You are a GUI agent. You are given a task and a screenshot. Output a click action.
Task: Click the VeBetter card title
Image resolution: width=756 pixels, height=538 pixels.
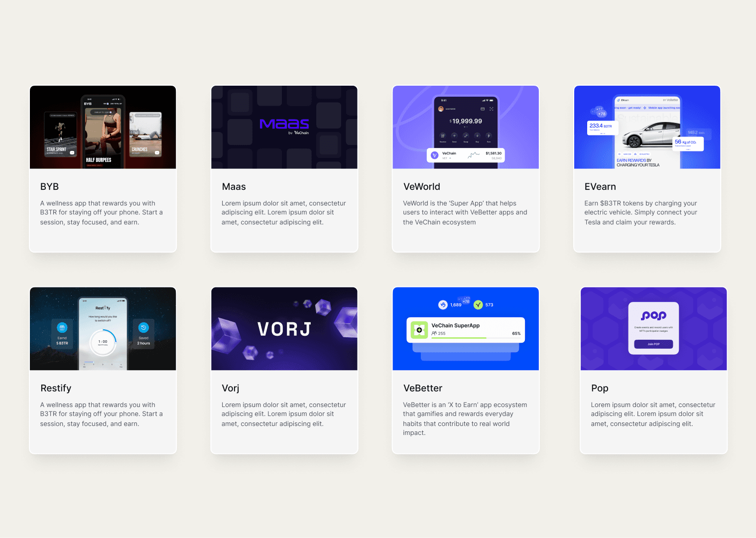[x=422, y=388]
